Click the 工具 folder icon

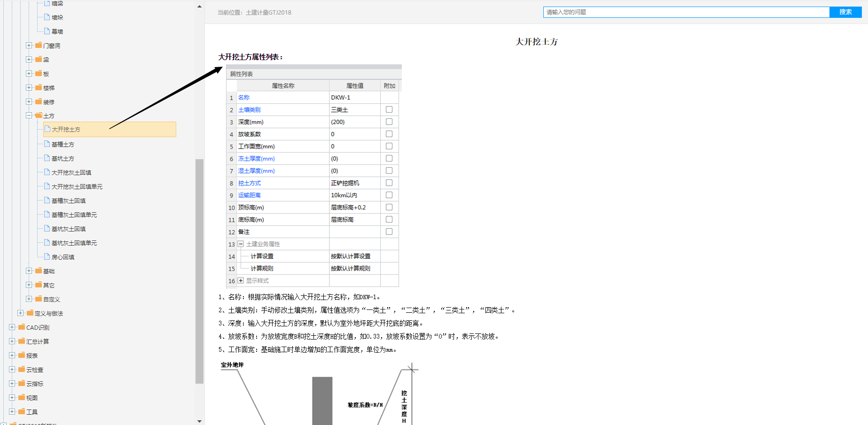tap(22, 412)
